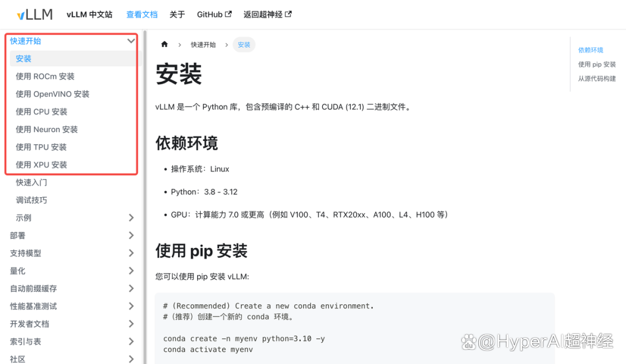626x364 pixels.
Task: Select 快速开始 sidebar category
Action: pos(26,41)
